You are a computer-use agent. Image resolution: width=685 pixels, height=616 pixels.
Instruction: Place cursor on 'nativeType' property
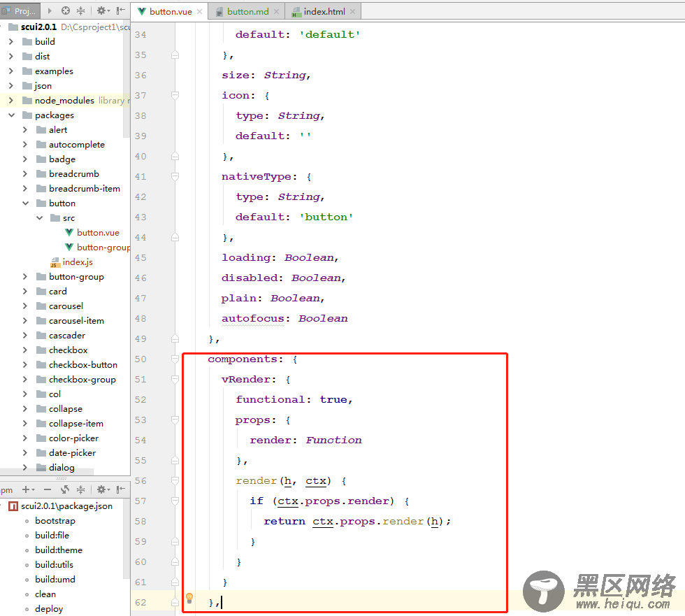pyautogui.click(x=256, y=176)
